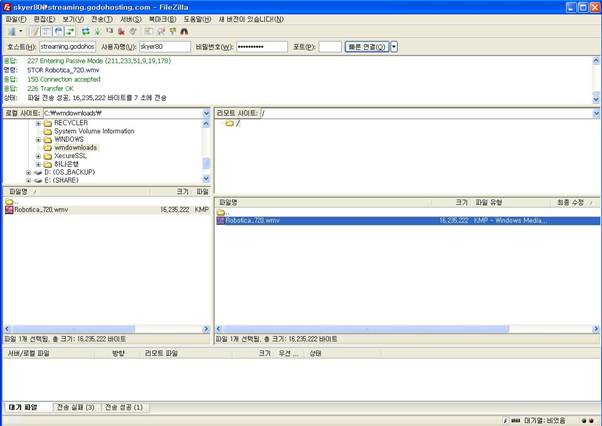Open the 전송(T) menu
602x426 pixels.
pyautogui.click(x=102, y=19)
